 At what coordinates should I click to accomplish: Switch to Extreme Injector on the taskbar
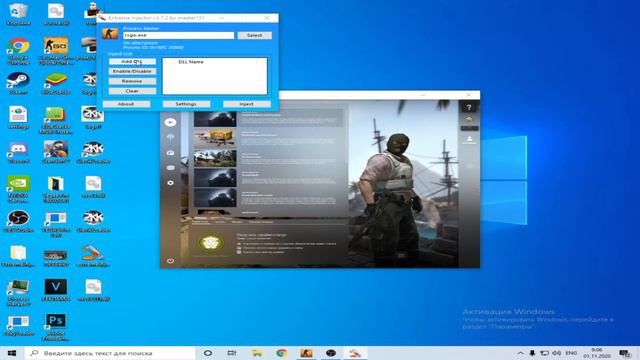[355, 353]
